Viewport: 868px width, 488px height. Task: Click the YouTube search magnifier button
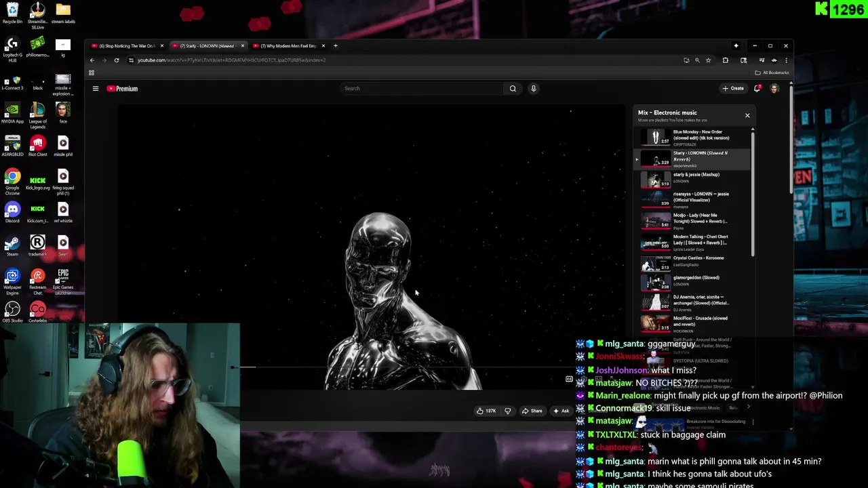pos(513,88)
